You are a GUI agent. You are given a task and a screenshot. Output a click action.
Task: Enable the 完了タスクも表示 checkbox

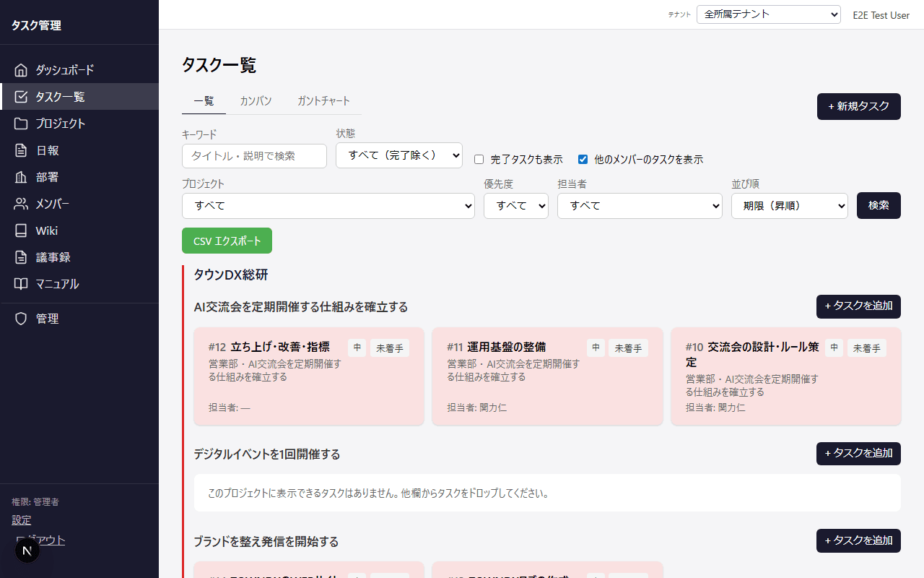pos(479,159)
